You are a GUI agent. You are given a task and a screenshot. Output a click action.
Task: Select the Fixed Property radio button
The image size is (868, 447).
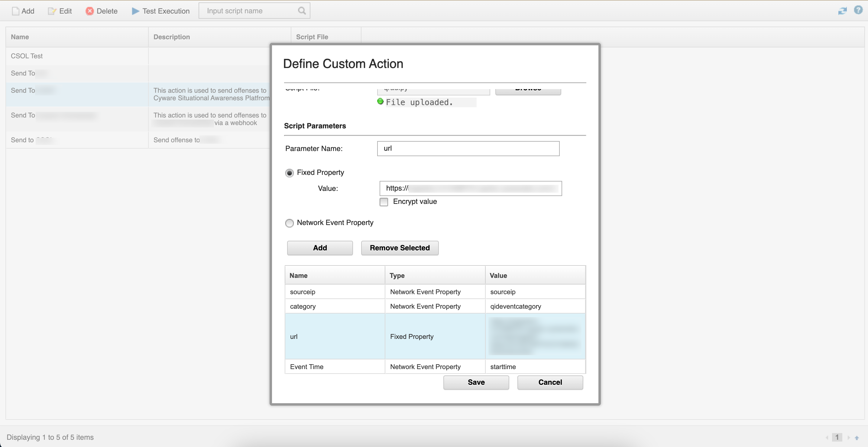coord(290,173)
